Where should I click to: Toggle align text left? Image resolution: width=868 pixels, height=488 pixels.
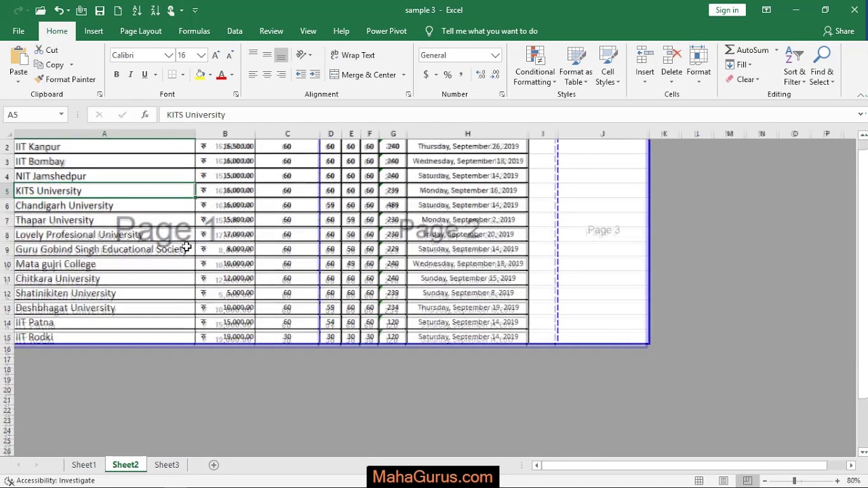pyautogui.click(x=252, y=75)
